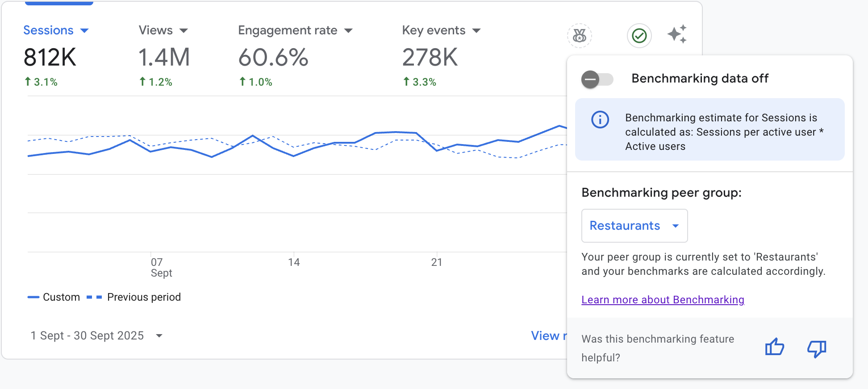Turn on the Benchmarking data toggle

point(597,79)
